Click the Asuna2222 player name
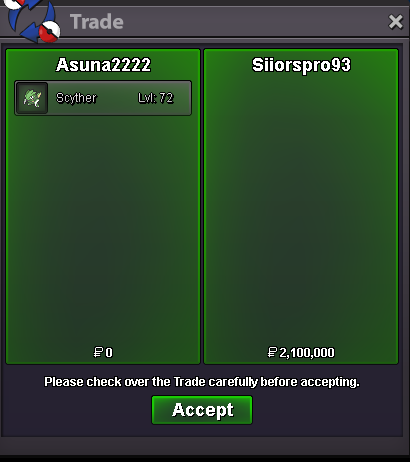410x462 pixels. click(103, 65)
